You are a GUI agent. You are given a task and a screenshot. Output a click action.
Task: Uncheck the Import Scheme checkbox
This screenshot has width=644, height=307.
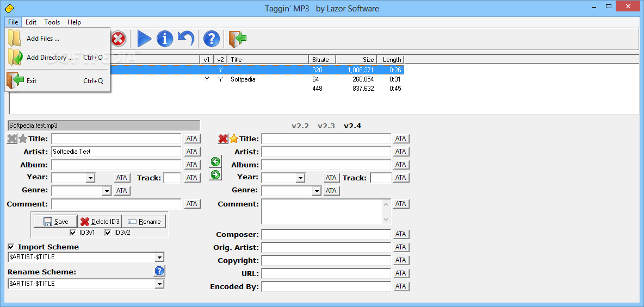(x=11, y=247)
